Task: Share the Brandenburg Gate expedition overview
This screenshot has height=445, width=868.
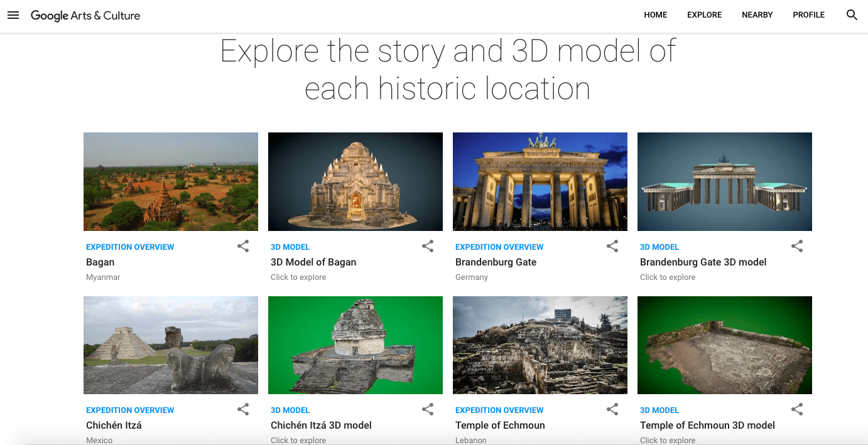Action: 612,247
